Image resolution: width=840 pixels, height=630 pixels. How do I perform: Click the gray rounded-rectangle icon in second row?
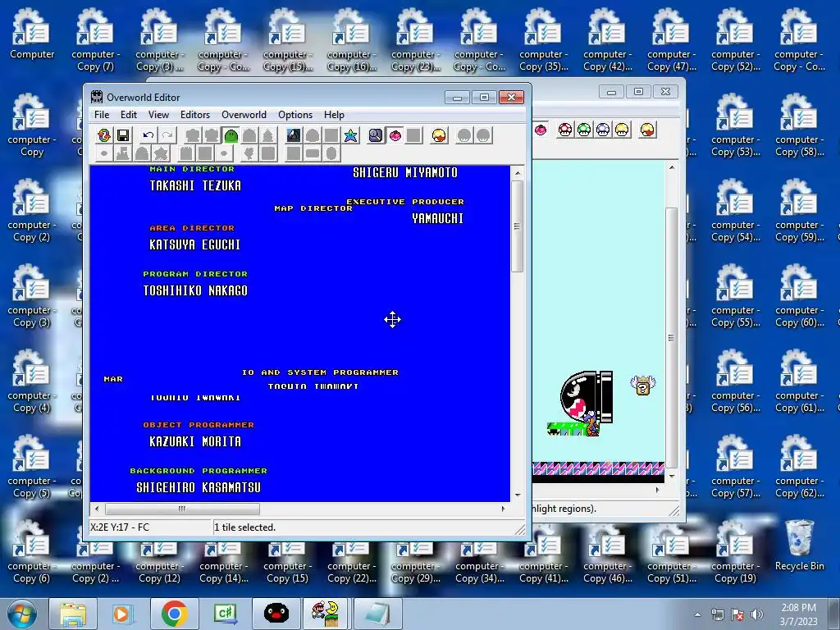click(313, 153)
